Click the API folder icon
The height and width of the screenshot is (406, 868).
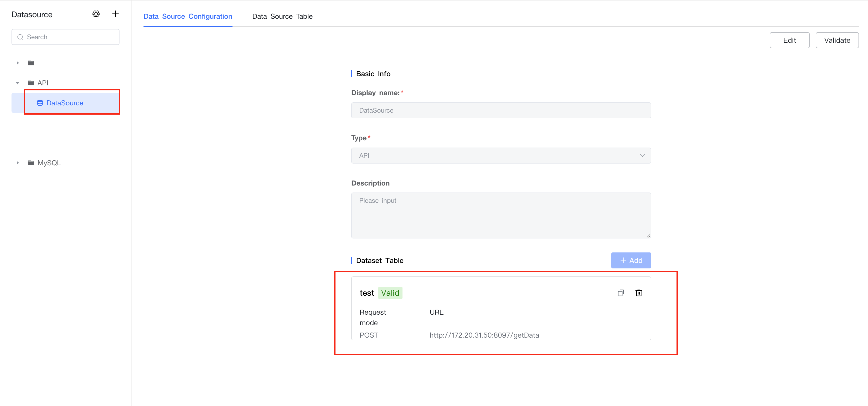[x=31, y=83]
